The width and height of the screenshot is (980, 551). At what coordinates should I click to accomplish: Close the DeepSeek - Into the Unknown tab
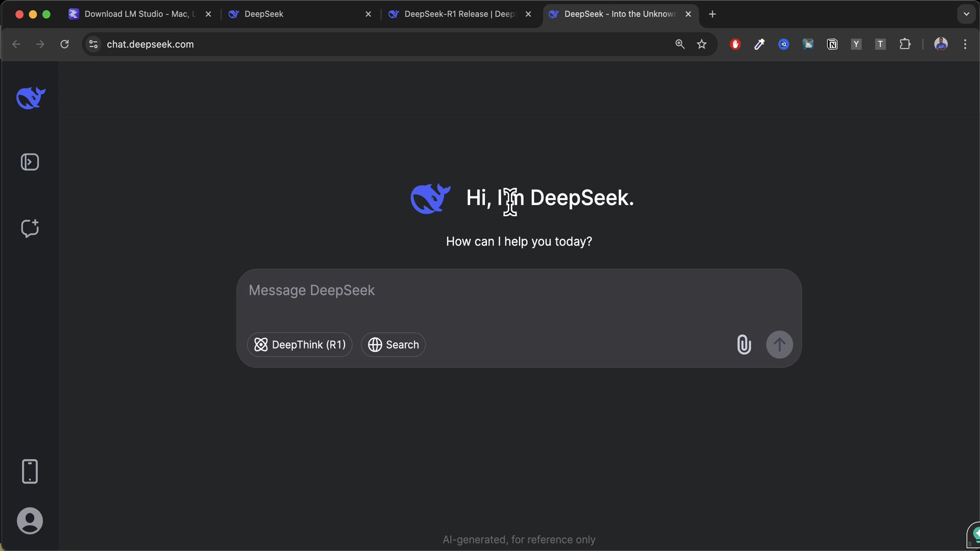(x=688, y=14)
